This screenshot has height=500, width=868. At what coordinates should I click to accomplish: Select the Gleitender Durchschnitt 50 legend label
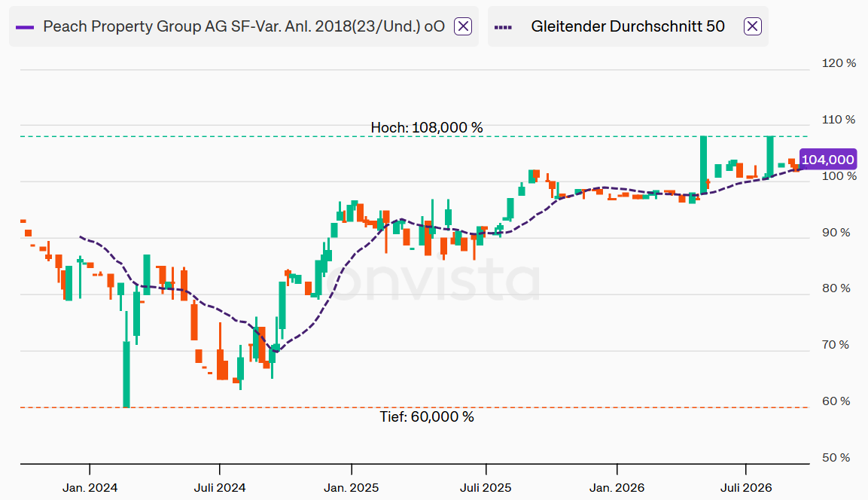click(628, 26)
